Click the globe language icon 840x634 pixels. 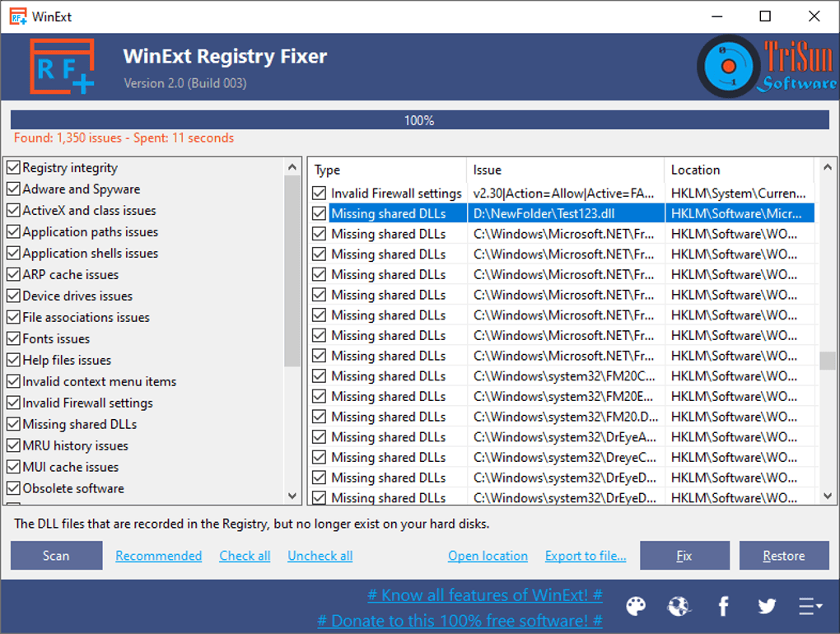click(x=679, y=606)
